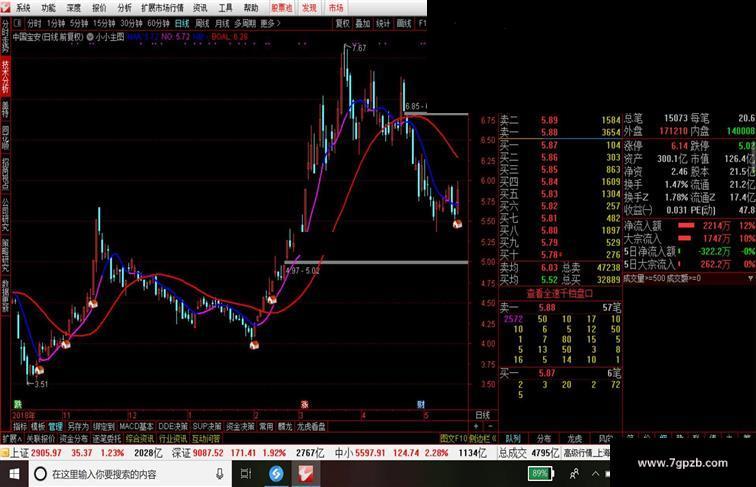Click the 绑定到 button
Screen dimensions: 756x487
pos(104,427)
